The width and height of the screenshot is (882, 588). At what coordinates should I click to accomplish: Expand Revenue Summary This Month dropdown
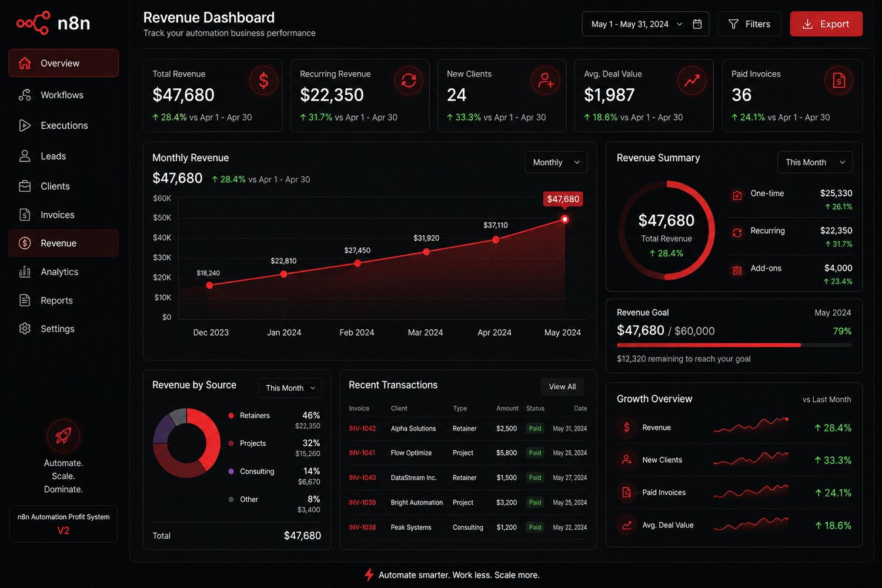(815, 162)
